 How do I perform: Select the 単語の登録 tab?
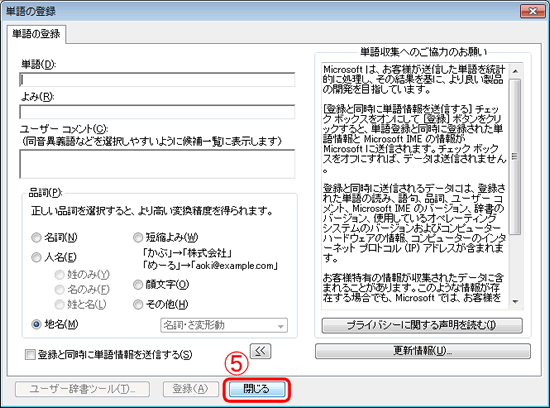[36, 34]
